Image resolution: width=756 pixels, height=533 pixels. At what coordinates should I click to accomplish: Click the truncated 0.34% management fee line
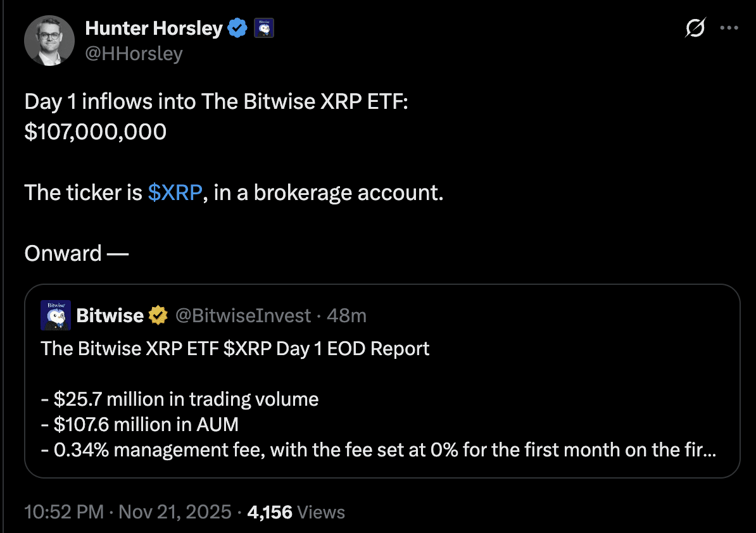(x=378, y=449)
